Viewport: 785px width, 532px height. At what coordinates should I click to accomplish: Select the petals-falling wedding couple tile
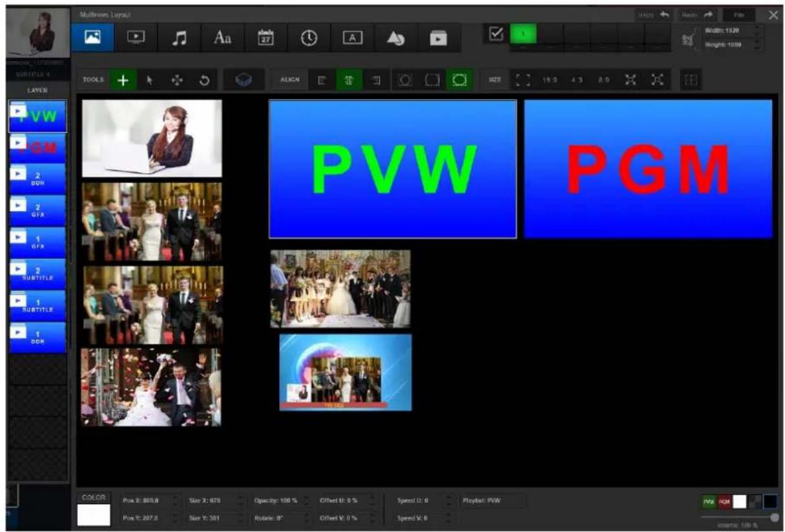[151, 387]
